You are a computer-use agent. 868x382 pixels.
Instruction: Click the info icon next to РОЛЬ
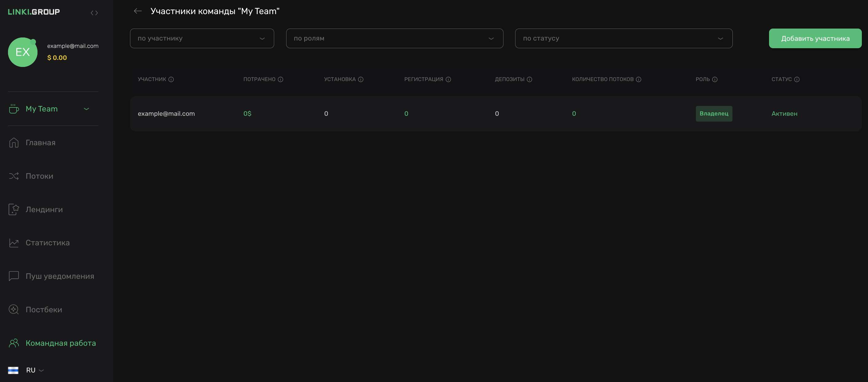715,80
